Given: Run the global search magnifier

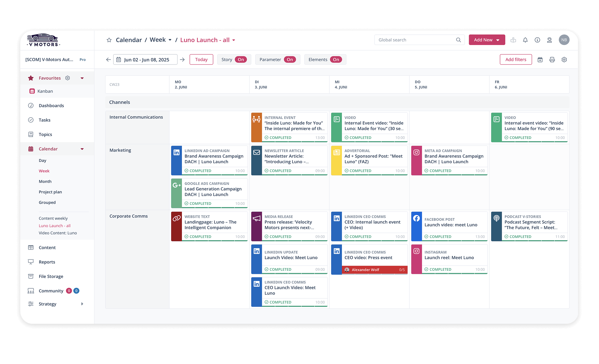Looking at the screenshot, I should coord(458,40).
